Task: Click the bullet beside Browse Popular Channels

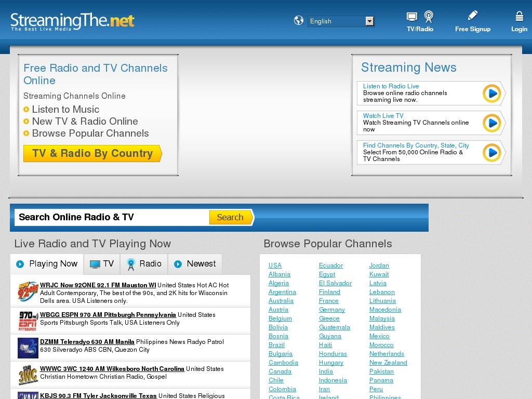Action: point(26,134)
